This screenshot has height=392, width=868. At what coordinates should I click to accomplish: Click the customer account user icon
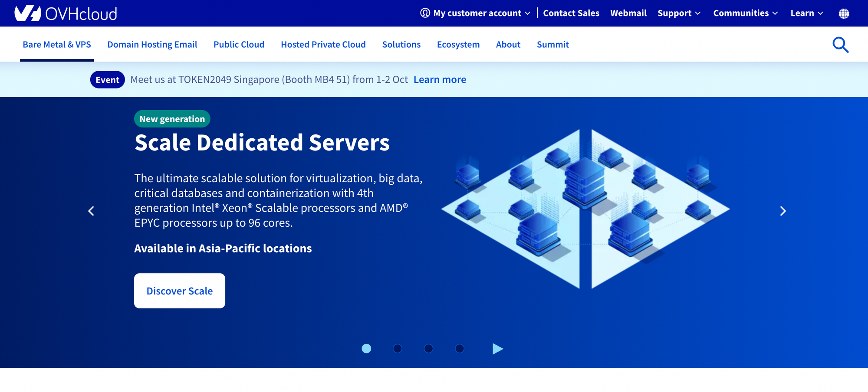(x=425, y=13)
